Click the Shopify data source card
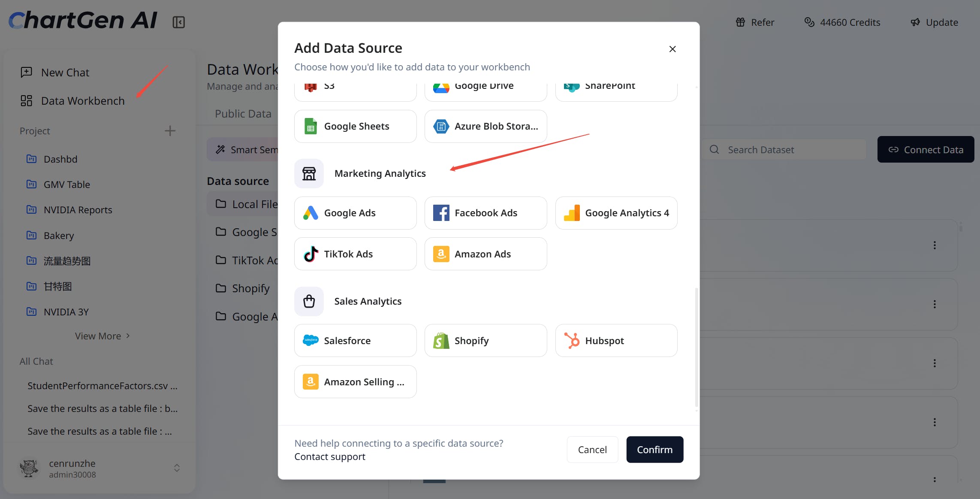Screen dimensions: 980x499 (485, 341)
